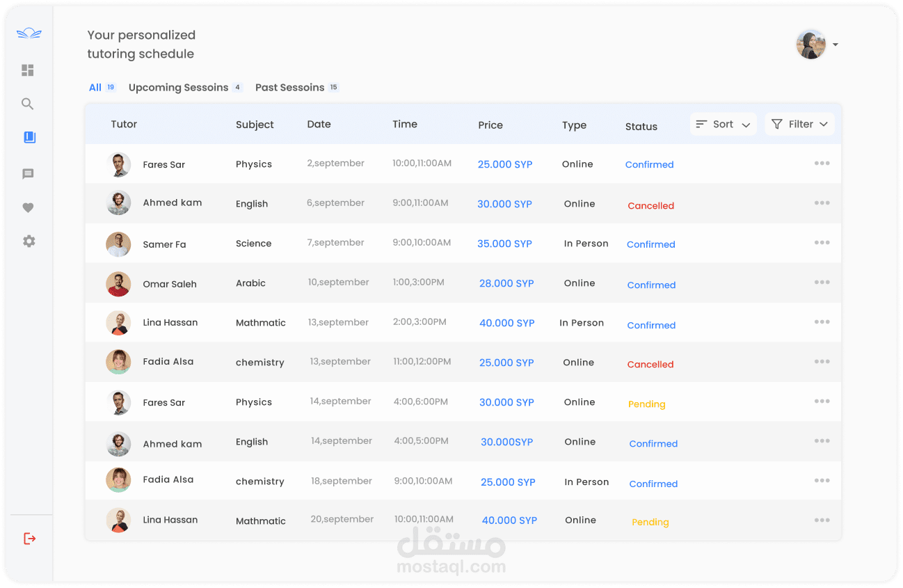Switch to Past Sessoins tab
The image size is (903, 588).
tap(290, 88)
